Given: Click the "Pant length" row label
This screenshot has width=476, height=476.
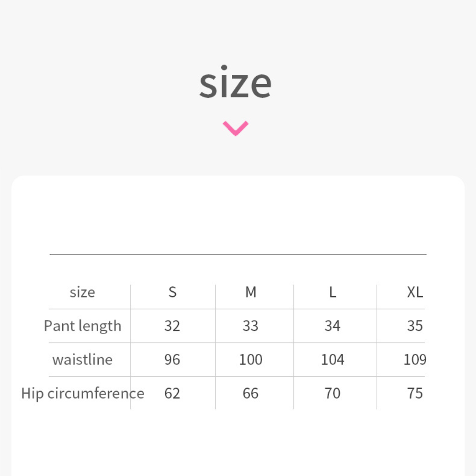Looking at the screenshot, I should pyautogui.click(x=82, y=326).
